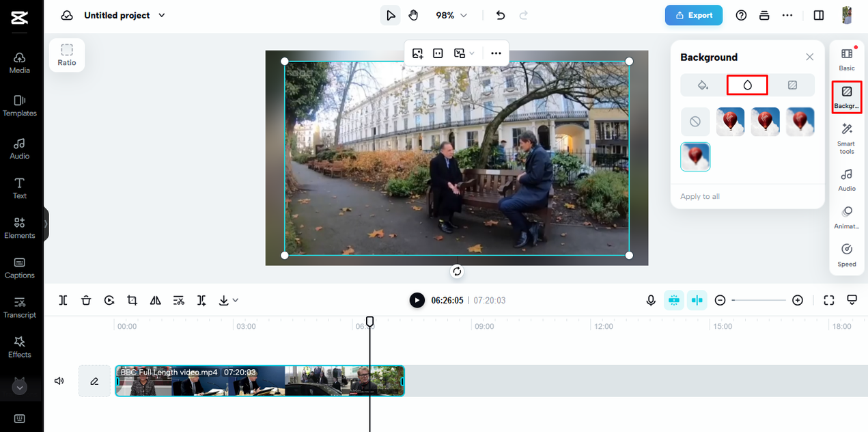Open the layout panel icon next to help
868x432 pixels.
pyautogui.click(x=764, y=15)
